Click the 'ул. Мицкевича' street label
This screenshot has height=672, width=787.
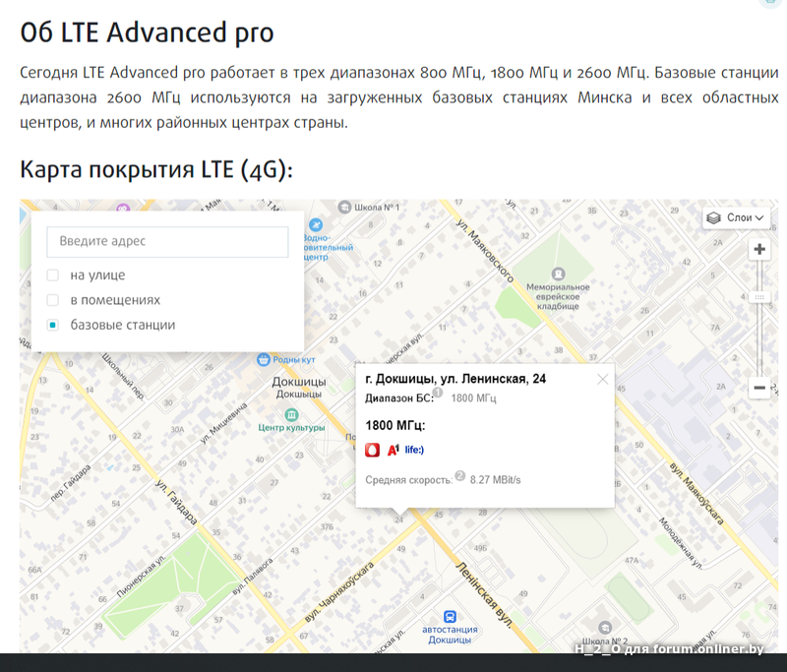(x=224, y=423)
